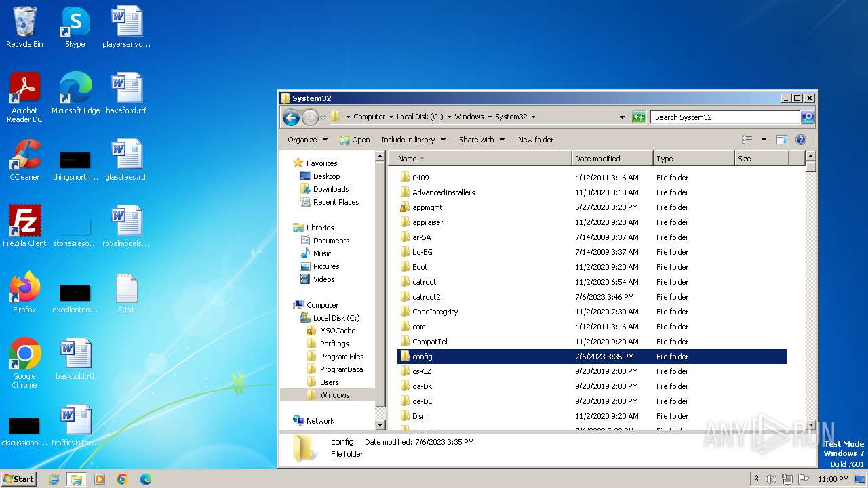
Task: Sort by the Type column
Action: coord(694,159)
